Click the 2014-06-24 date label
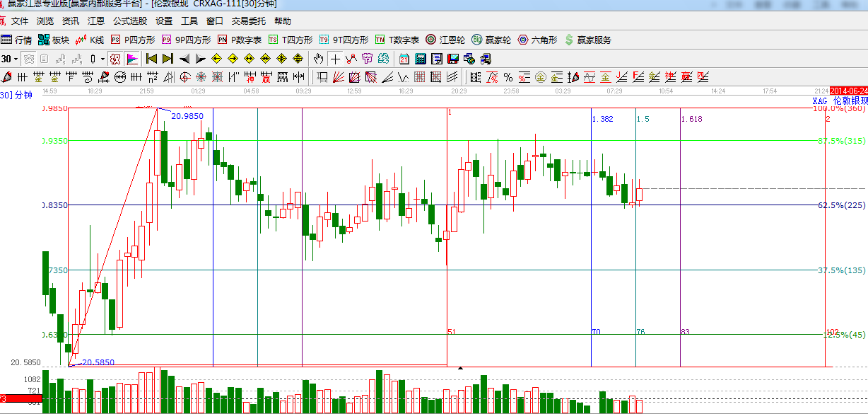Image resolution: width=868 pixels, height=414 pixels. (x=848, y=91)
